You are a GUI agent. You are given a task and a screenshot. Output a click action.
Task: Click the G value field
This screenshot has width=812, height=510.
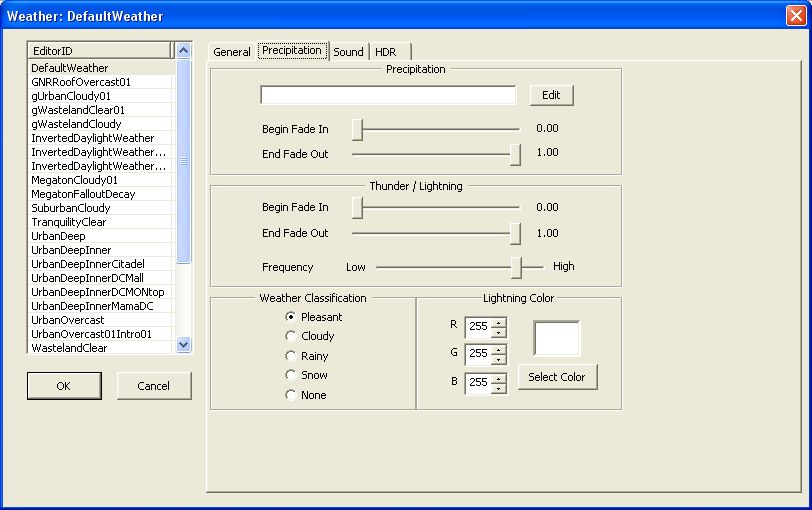478,354
